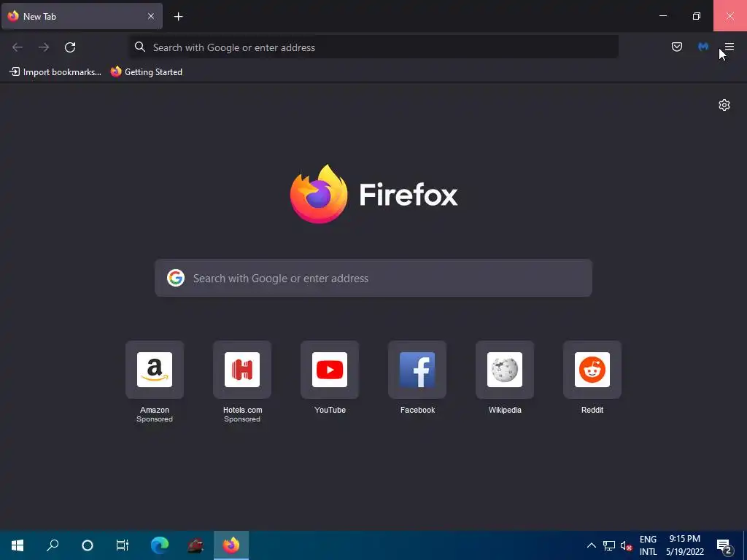This screenshot has height=560, width=747.
Task: Minimize the Firefox window
Action: (662, 16)
